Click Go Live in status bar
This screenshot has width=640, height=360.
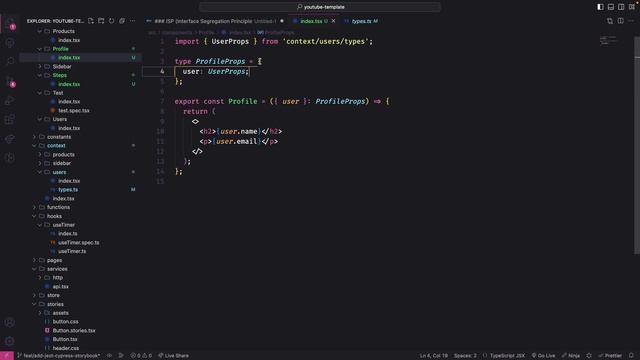pyautogui.click(x=543, y=356)
